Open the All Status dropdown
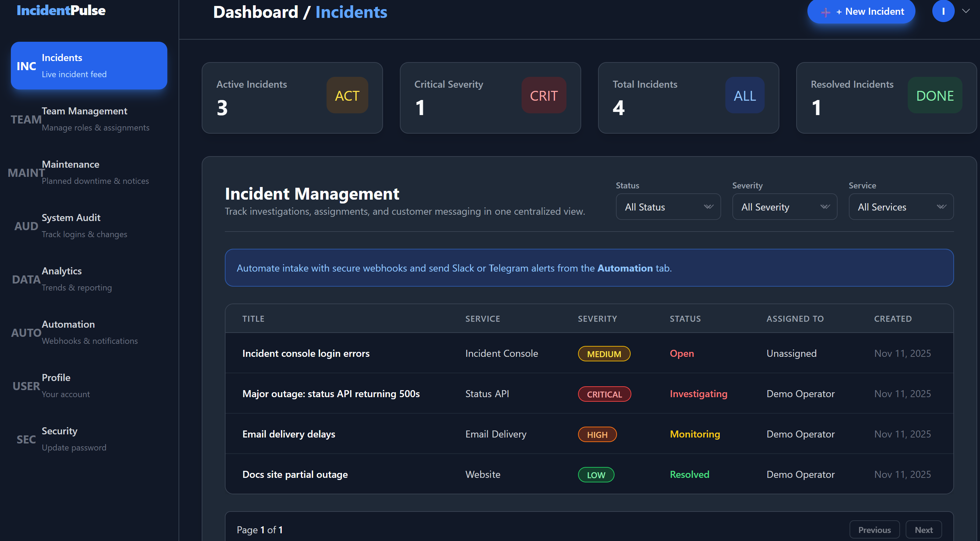Viewport: 980px width, 541px height. [x=668, y=207]
